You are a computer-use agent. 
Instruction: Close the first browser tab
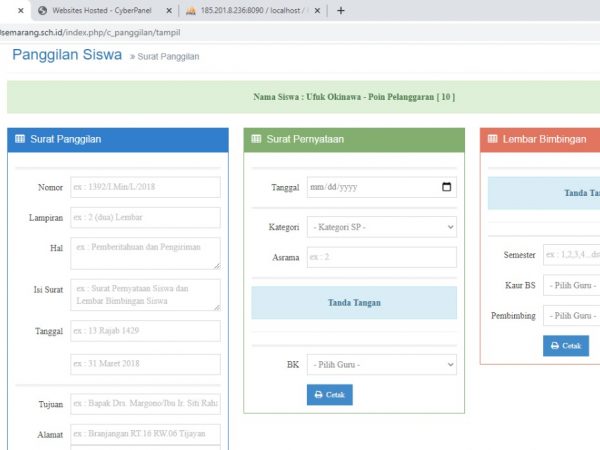[21, 11]
